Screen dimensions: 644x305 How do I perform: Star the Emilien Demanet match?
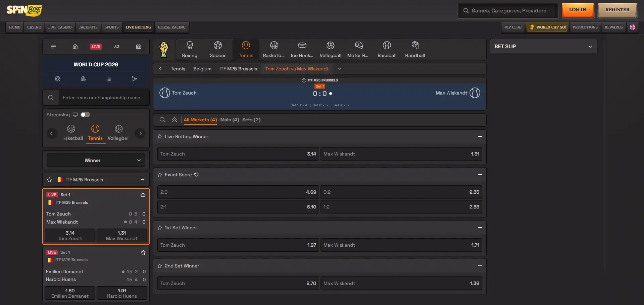[143, 252]
